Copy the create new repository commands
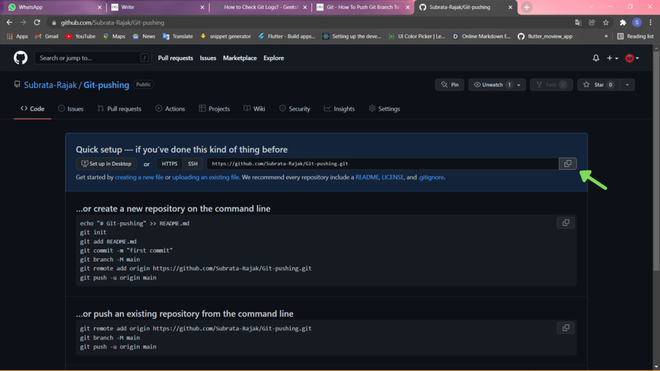 (566, 223)
